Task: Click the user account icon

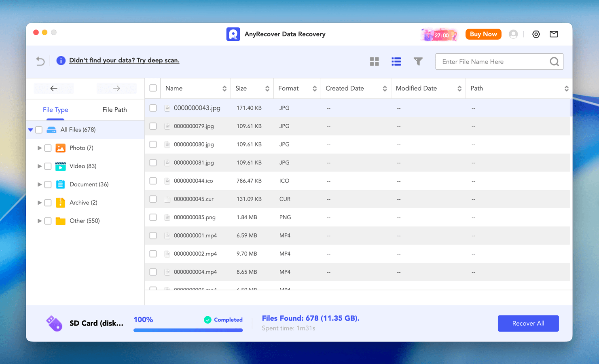Action: tap(513, 34)
